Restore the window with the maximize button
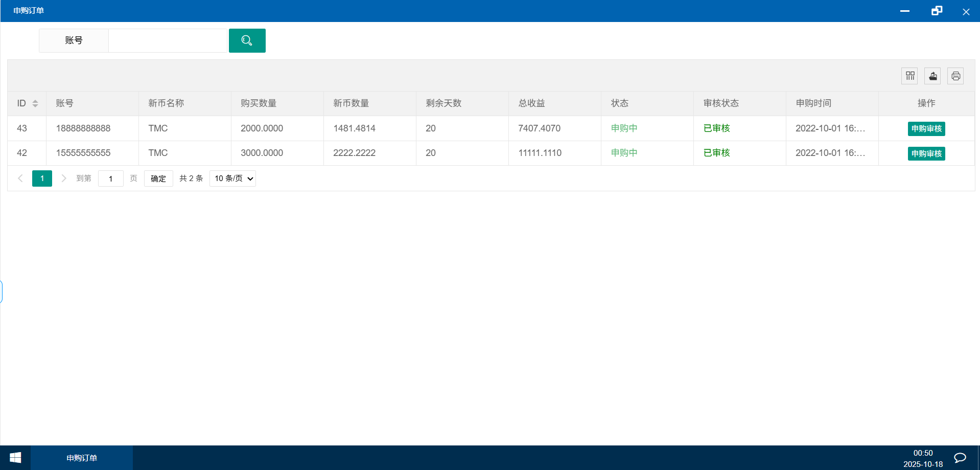Viewport: 980px width, 470px height. 937,11
